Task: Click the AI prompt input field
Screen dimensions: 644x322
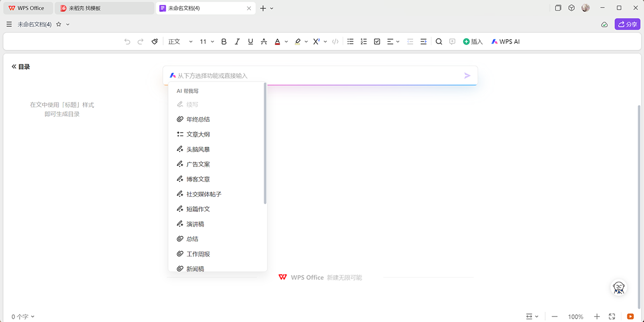Action: [317, 75]
